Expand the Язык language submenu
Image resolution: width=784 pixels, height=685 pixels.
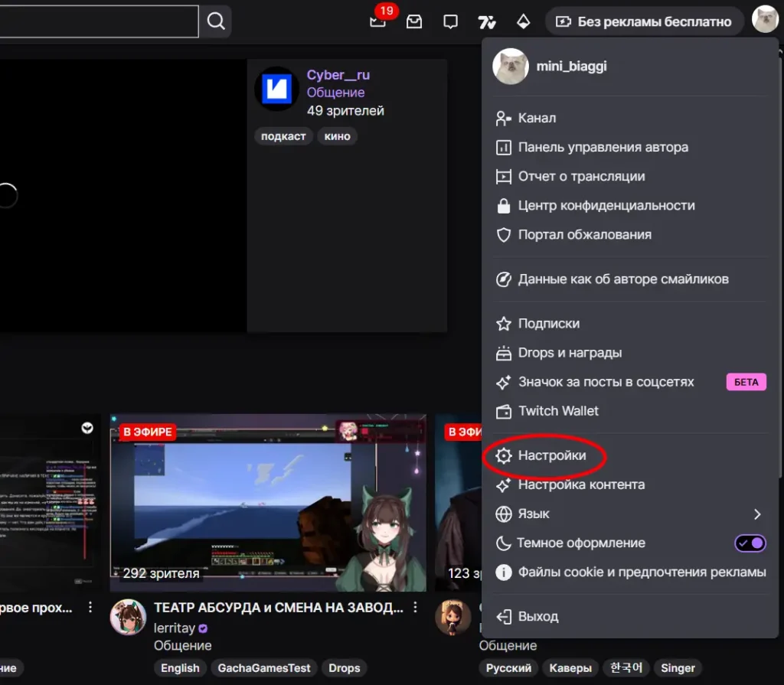tap(756, 514)
